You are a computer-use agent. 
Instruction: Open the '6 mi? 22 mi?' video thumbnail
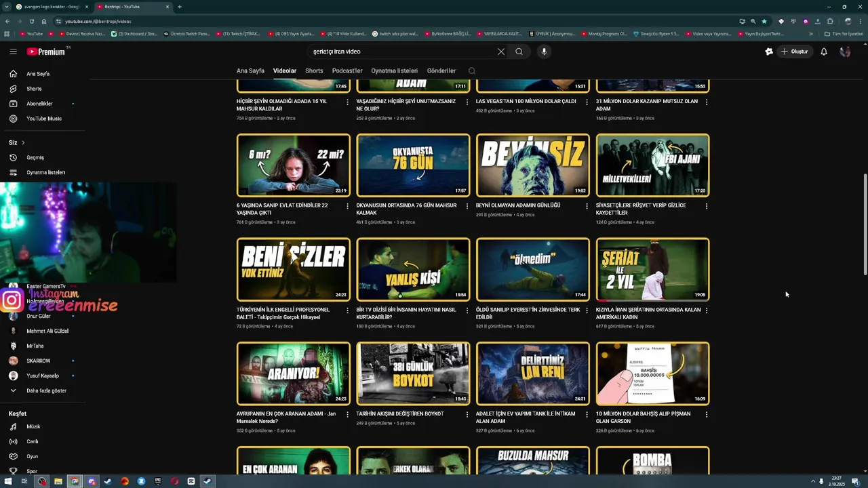point(294,165)
